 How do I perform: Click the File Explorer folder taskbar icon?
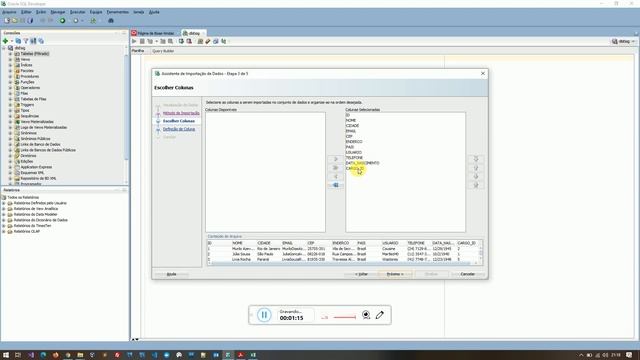pos(80,355)
